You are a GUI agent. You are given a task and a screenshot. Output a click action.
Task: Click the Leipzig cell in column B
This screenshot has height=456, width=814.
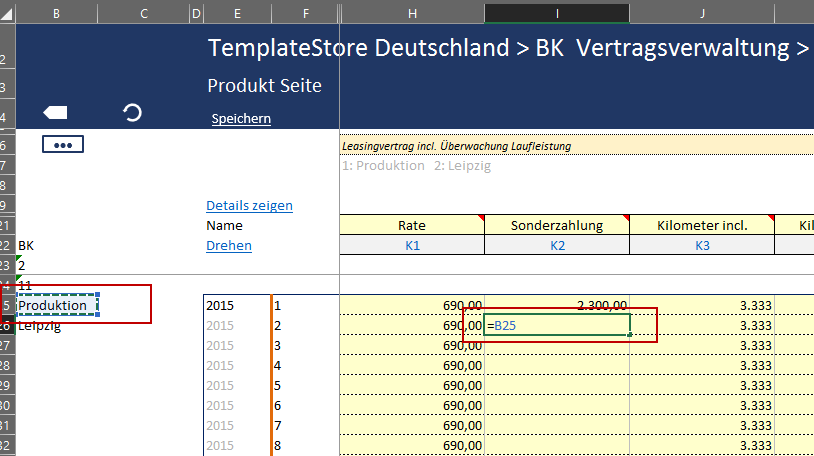coord(45,326)
